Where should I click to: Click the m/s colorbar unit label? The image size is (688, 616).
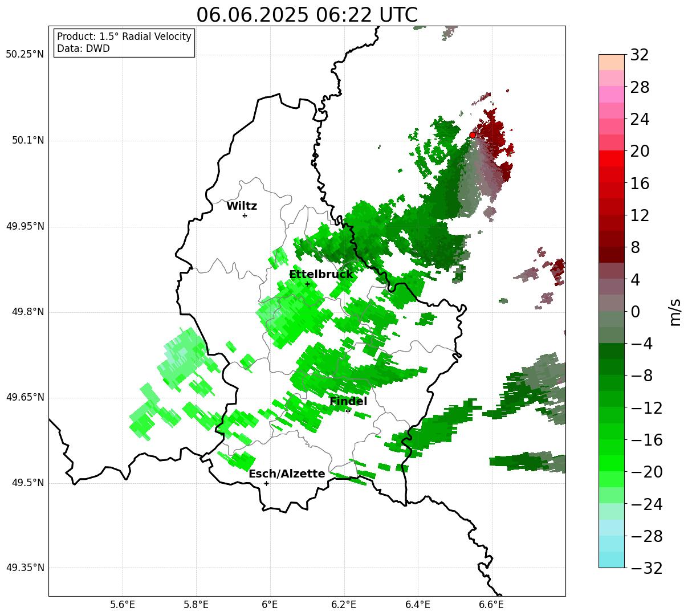(675, 311)
